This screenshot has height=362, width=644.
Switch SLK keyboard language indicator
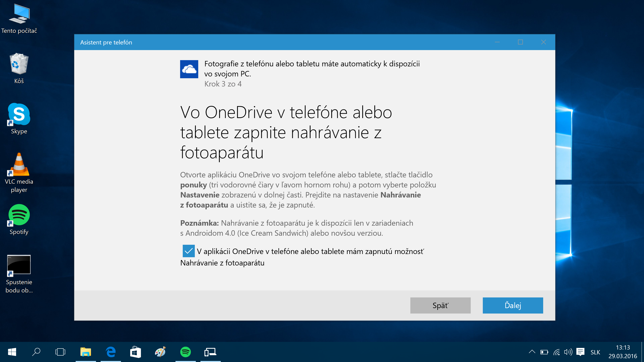[x=595, y=352]
